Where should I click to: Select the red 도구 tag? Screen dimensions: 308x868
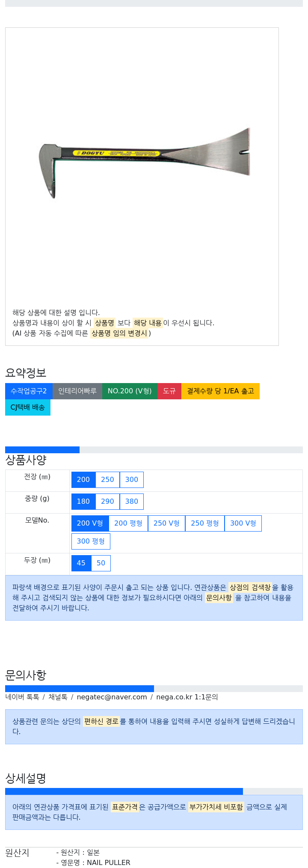tap(169, 391)
